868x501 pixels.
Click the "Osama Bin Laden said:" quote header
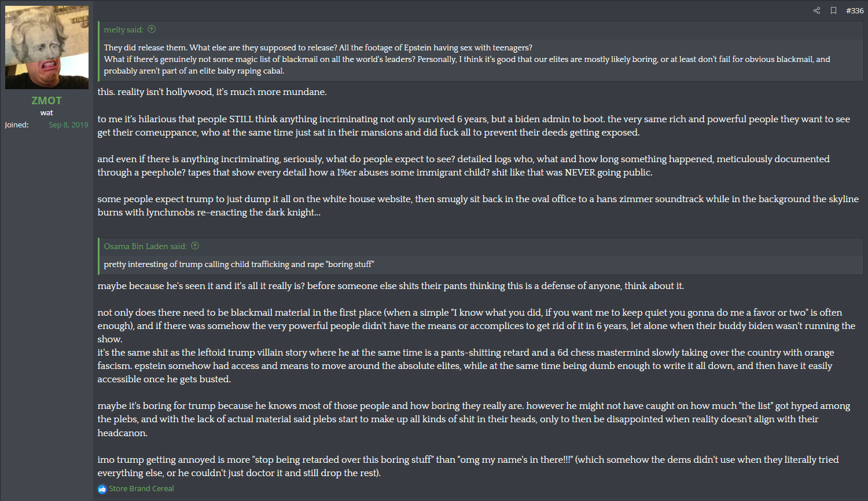tap(145, 246)
